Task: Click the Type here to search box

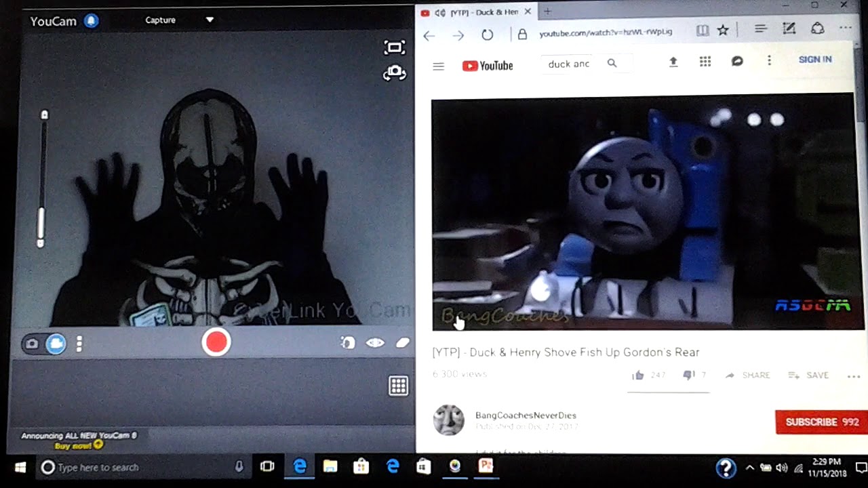Action: coord(144,467)
